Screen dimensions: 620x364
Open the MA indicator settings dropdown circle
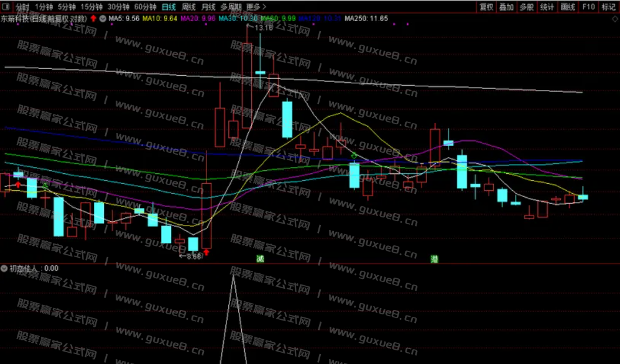[x=103, y=19]
